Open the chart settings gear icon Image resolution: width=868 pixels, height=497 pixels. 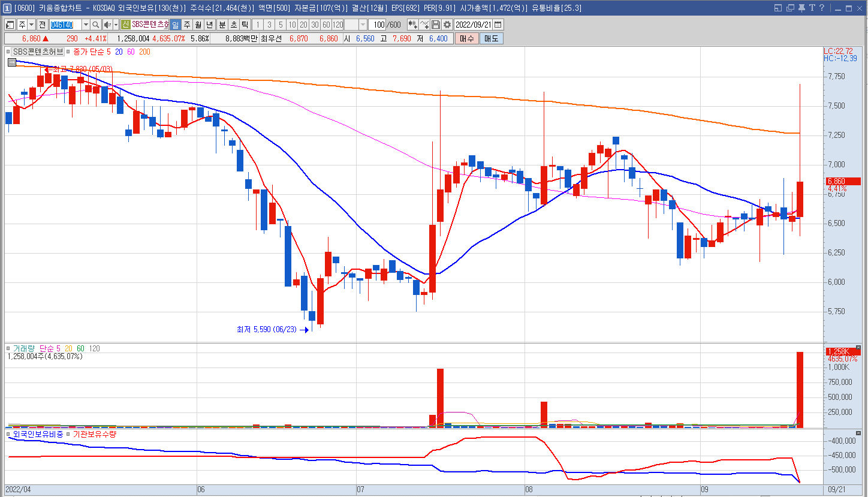pos(447,25)
